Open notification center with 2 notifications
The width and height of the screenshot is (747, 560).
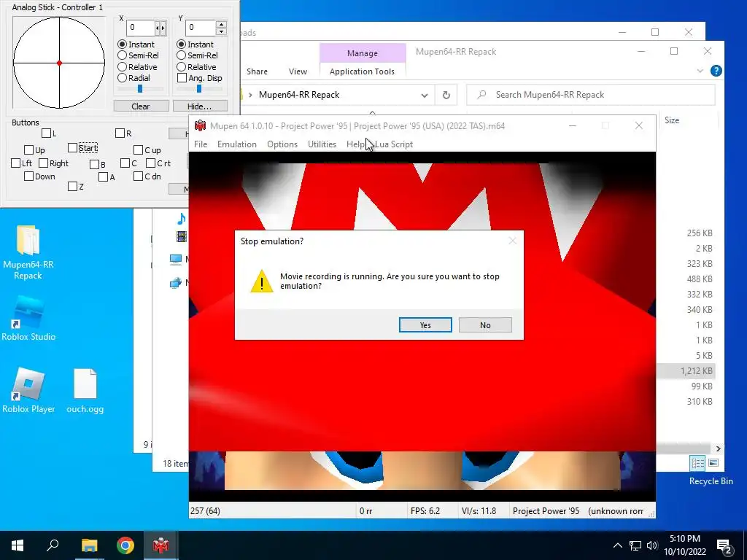724,546
